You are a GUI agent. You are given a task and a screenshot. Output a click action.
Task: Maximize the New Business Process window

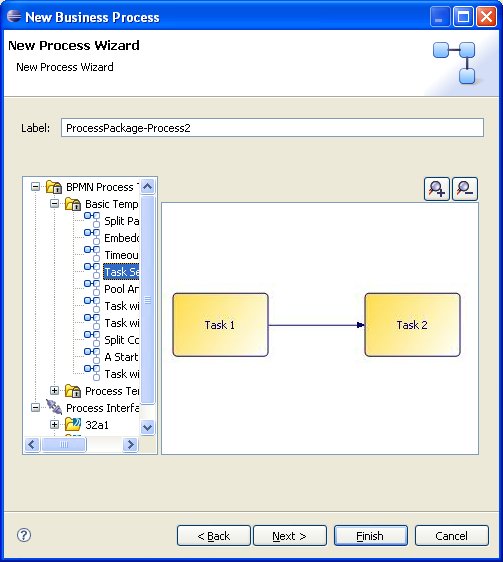(463, 17)
